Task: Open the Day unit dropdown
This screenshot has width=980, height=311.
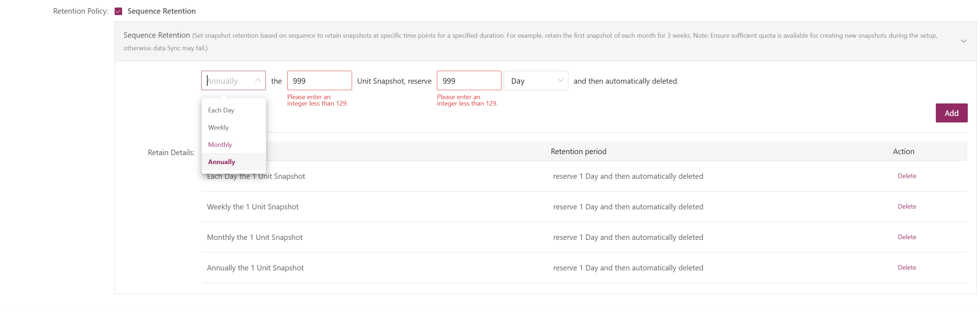Action: coord(536,80)
